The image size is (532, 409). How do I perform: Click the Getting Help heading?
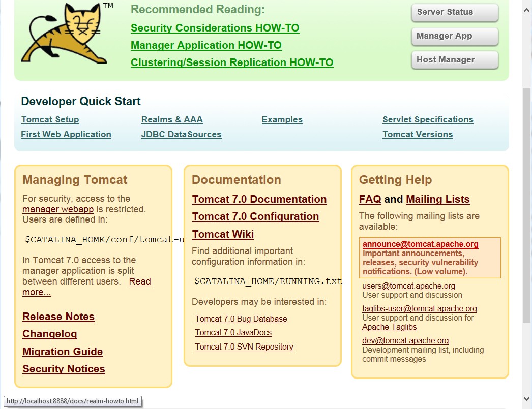click(x=395, y=180)
